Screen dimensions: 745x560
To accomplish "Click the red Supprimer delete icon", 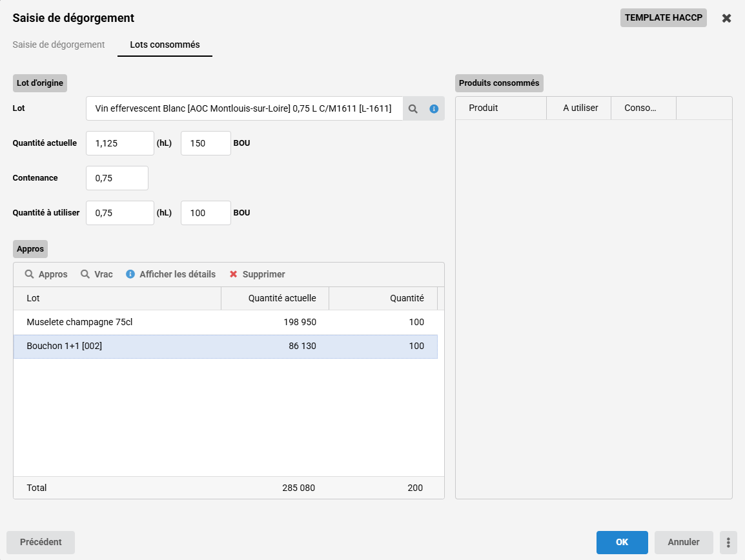I will (234, 274).
